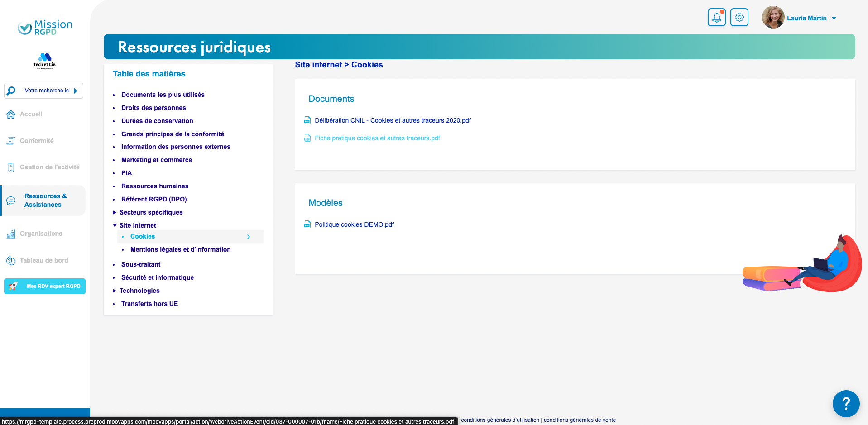This screenshot has height=425, width=868.
Task: Click the Tableau de bord chart icon
Action: point(11,260)
